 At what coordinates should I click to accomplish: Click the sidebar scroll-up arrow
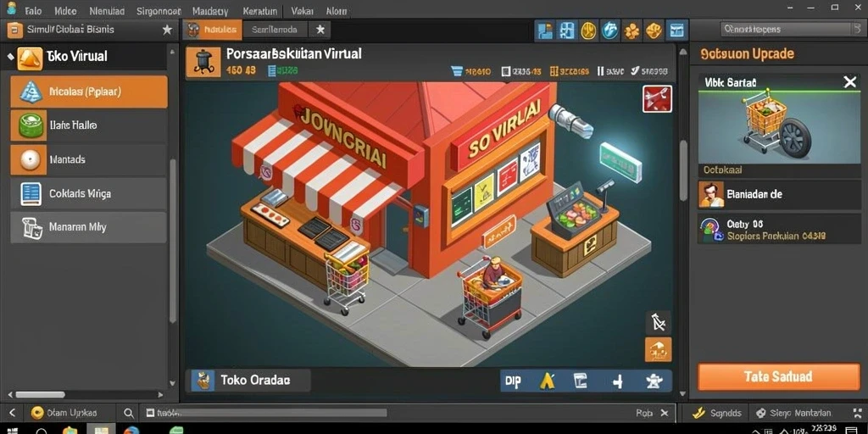point(172,50)
